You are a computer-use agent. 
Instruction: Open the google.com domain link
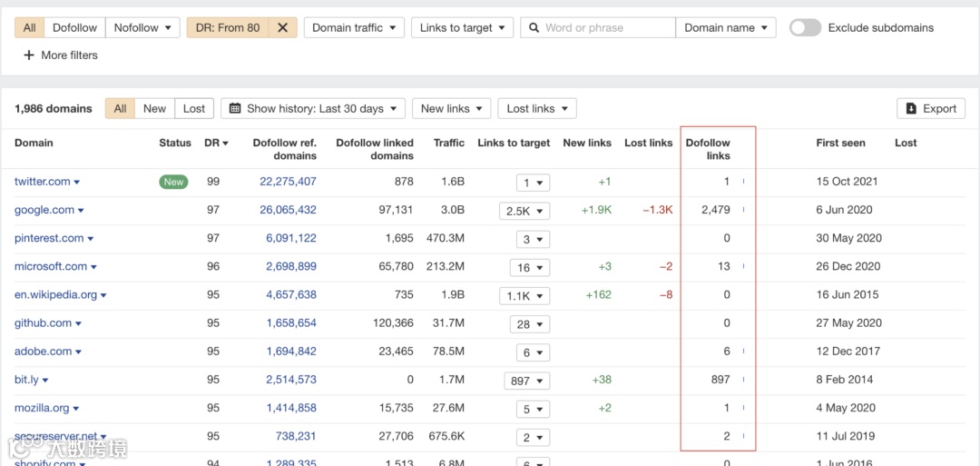(x=44, y=210)
